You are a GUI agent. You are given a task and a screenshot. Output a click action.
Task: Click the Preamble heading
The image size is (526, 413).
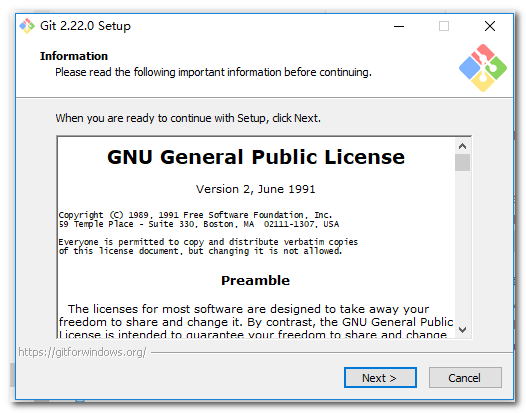point(255,280)
